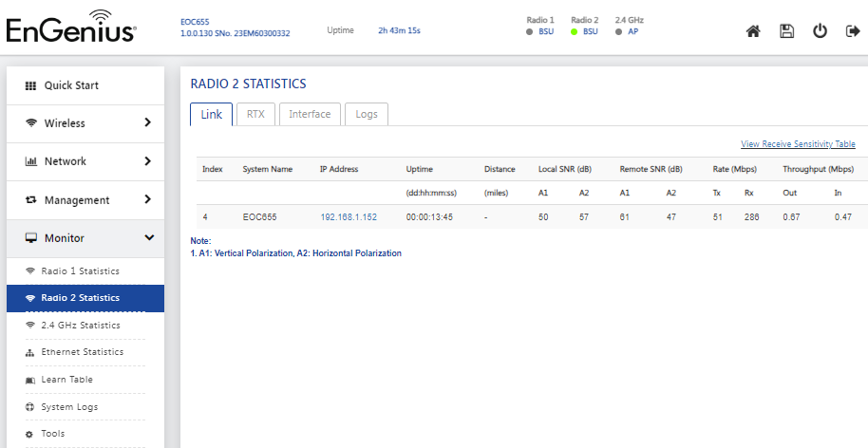Open Learn Table page
Screen dimensions: 868x448
point(85,380)
